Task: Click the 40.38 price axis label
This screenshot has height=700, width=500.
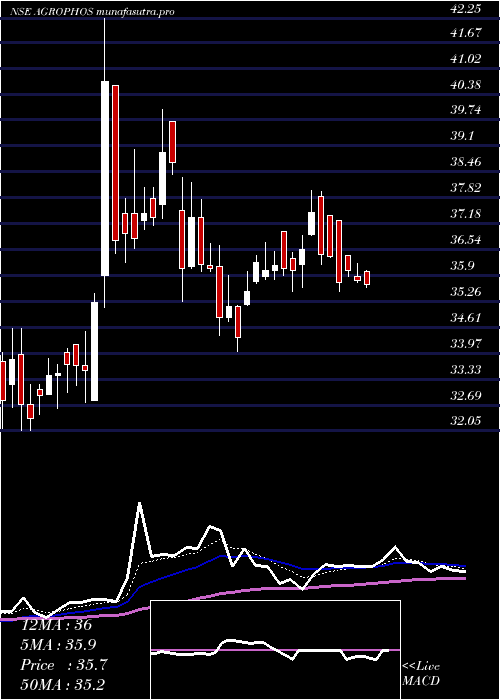Action: coord(466,84)
